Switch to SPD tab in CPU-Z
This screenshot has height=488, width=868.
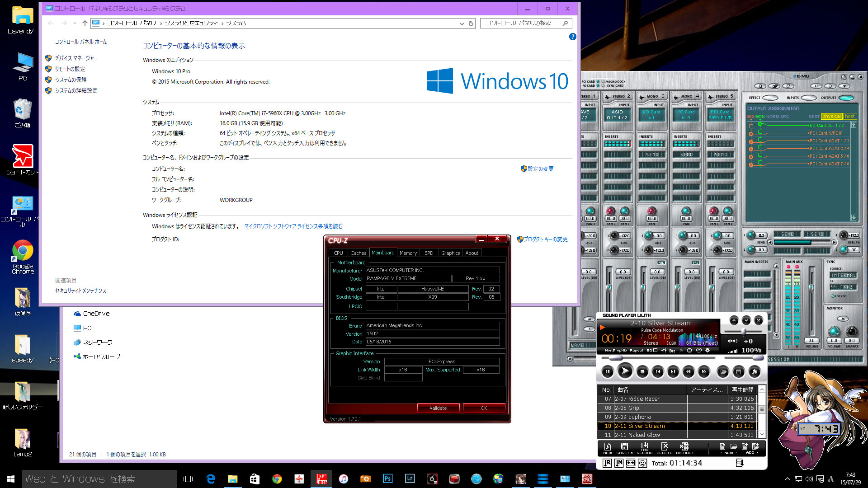(429, 253)
